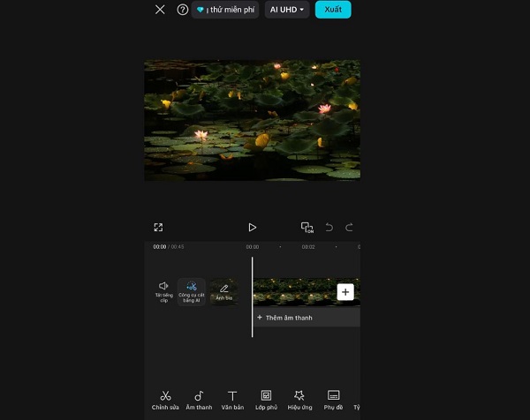Click the help question mark icon
Image resolution: width=530 pixels, height=420 pixels.
tap(183, 10)
